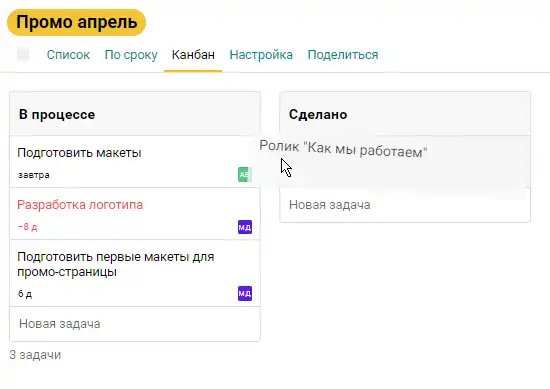Click the В процессе column header
Viewport: 550px width, 389px height.
[135, 114]
